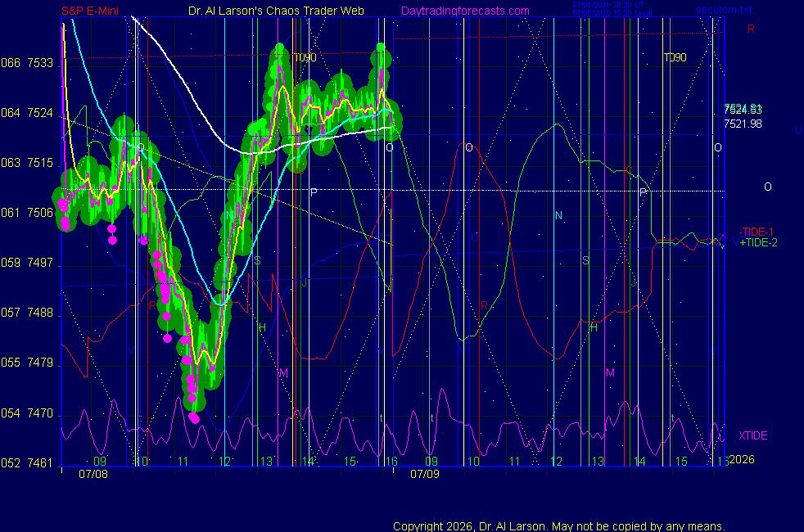The height and width of the screenshot is (532, 804).
Task: Click the 07/08 date axis label
Action: coord(93,474)
